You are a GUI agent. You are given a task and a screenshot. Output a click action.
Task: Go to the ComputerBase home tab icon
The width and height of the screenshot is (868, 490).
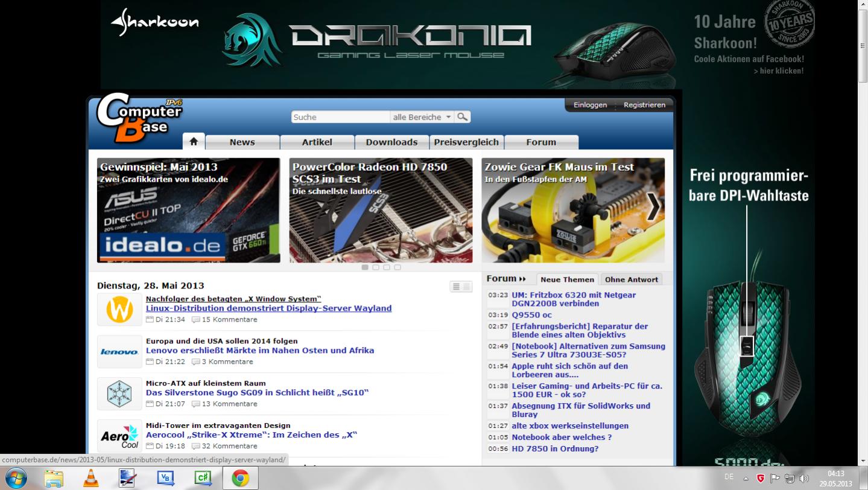click(x=194, y=141)
